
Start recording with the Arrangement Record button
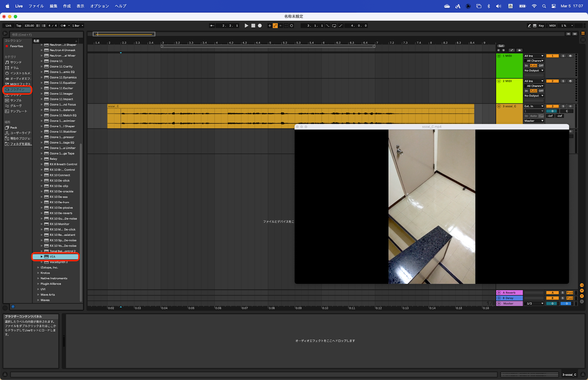pyautogui.click(x=260, y=26)
